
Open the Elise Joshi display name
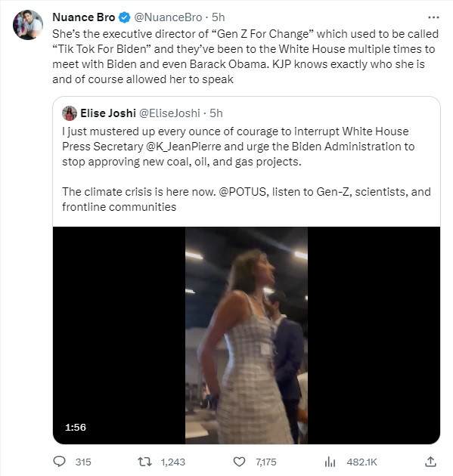click(x=108, y=113)
